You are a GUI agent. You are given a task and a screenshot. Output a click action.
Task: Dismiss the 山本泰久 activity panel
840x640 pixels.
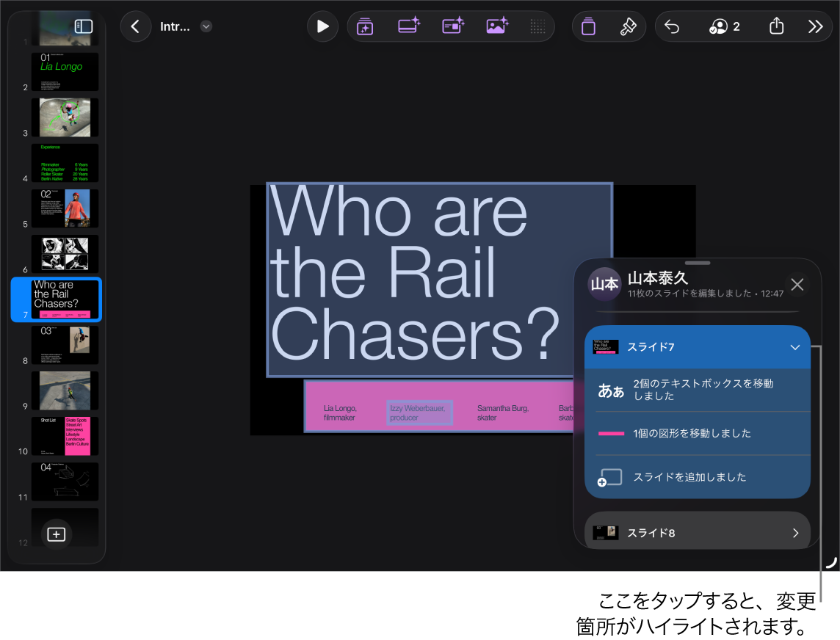(x=797, y=284)
